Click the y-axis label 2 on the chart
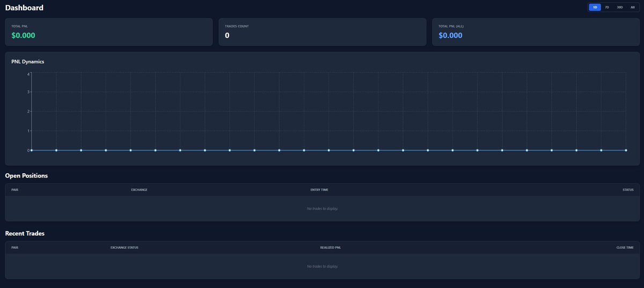Image resolution: width=644 pixels, height=288 pixels. 28,112
